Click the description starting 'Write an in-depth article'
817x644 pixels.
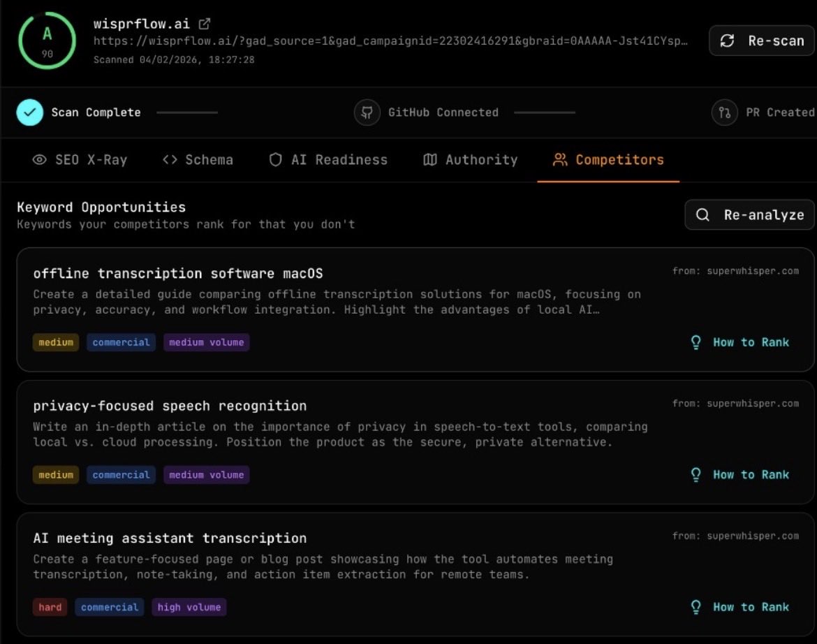click(340, 434)
